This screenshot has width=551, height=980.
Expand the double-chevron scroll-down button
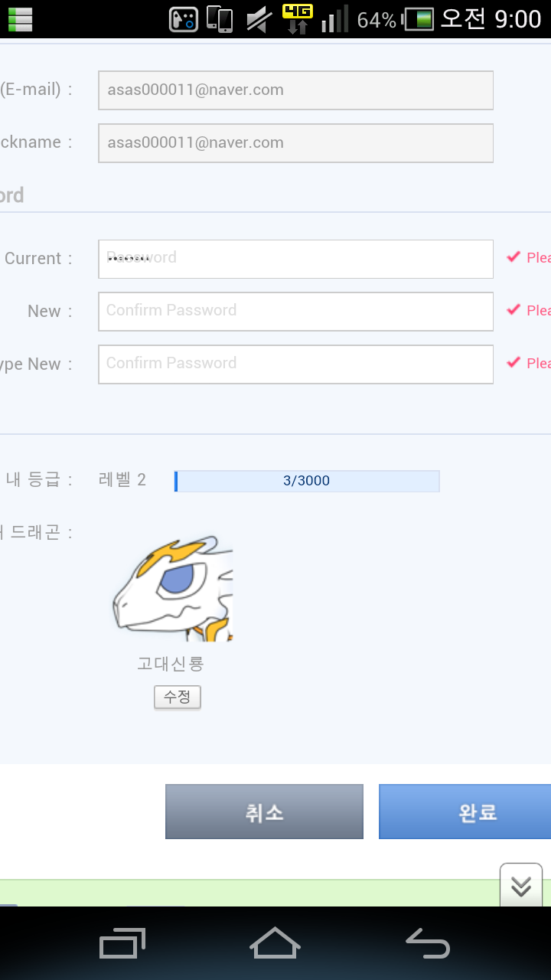[x=521, y=885]
